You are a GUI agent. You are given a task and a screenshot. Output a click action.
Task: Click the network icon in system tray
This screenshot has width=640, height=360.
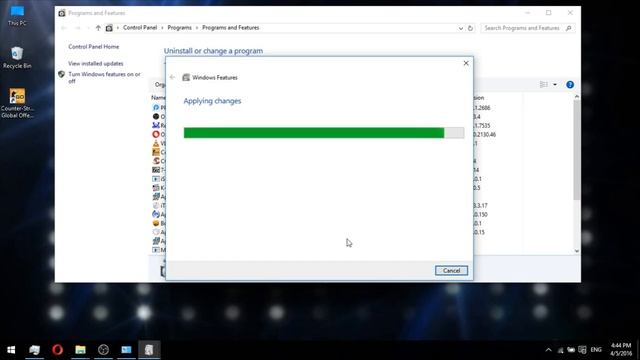coord(560,350)
